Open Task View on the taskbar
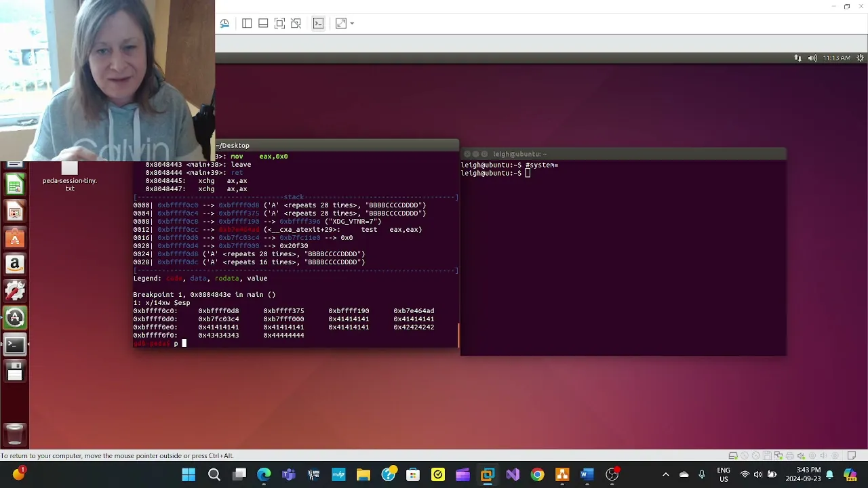 (239, 475)
